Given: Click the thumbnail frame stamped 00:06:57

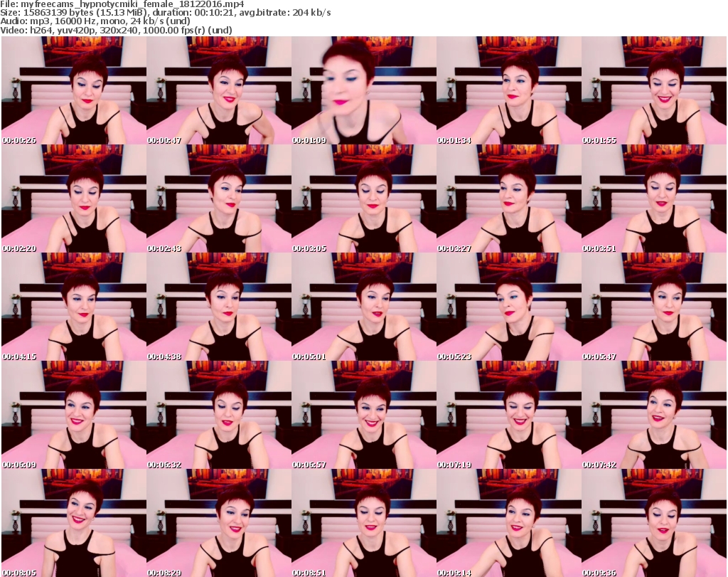Looking at the screenshot, I should point(364,415).
